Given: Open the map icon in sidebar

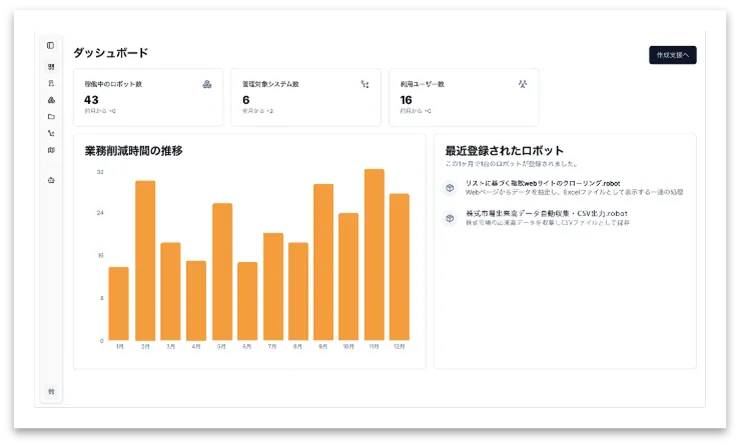Looking at the screenshot, I should coord(51,150).
